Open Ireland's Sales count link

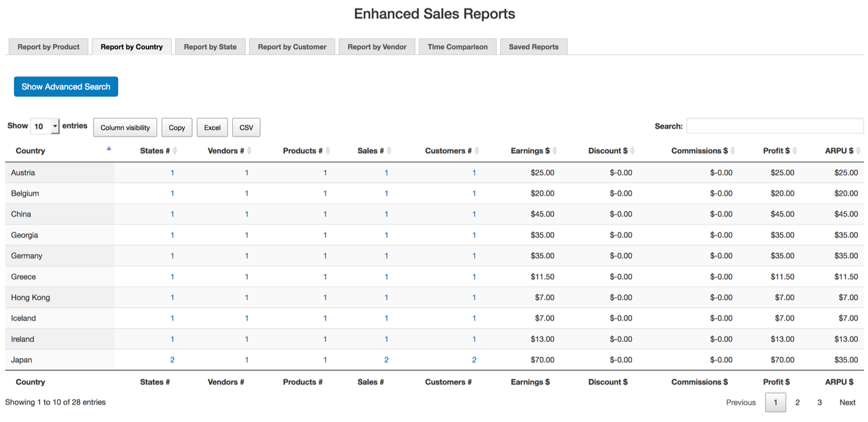387,339
